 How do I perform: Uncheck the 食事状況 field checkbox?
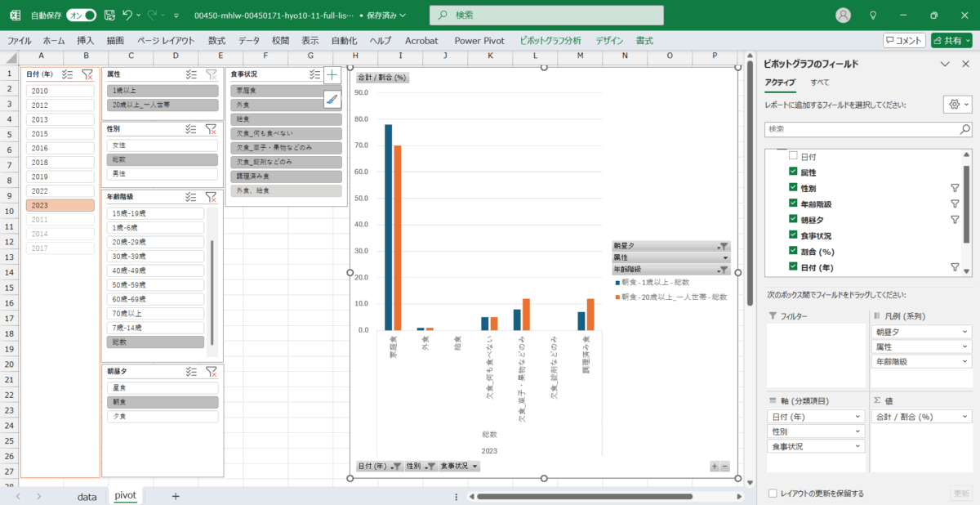tap(792, 235)
